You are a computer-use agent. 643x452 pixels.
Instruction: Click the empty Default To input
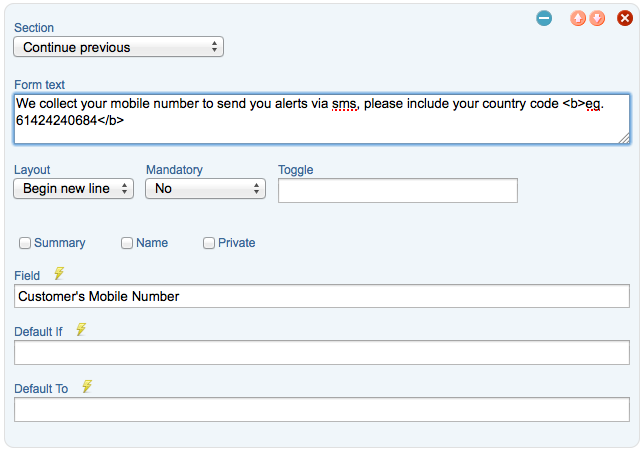pyautogui.click(x=322, y=409)
